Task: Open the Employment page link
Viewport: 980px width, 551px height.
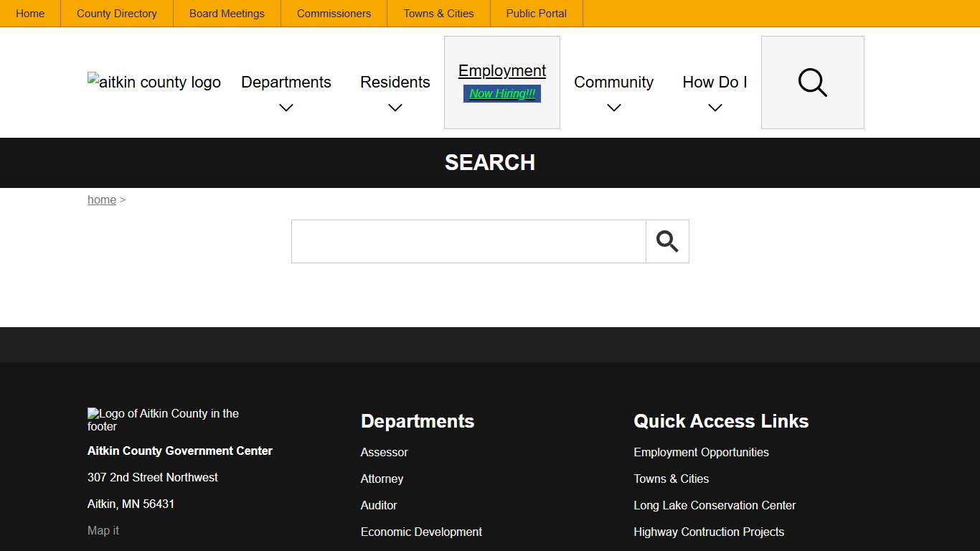Action: 502,70
